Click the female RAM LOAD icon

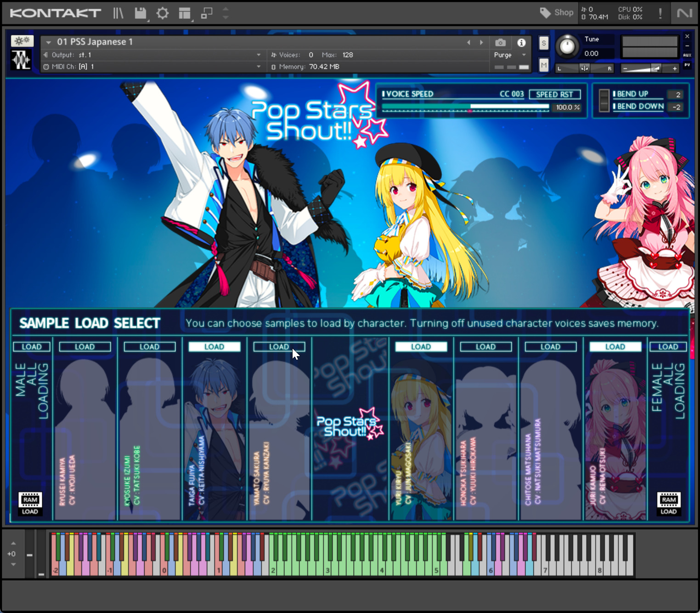pyautogui.click(x=669, y=504)
